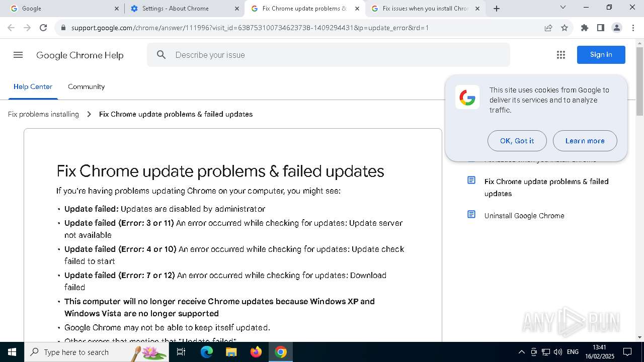The image size is (644, 362).
Task: Click the Uninstall Google Chrome document icon
Action: pyautogui.click(x=471, y=215)
